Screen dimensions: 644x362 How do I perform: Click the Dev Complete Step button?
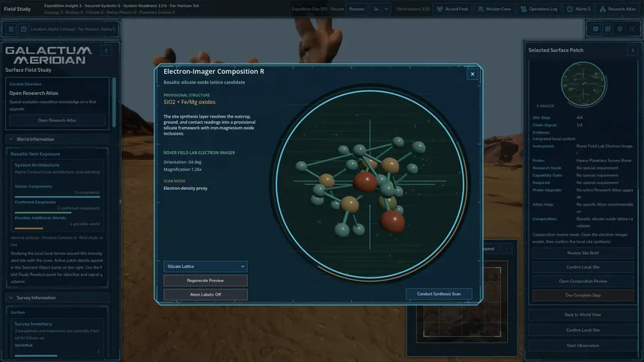pyautogui.click(x=583, y=295)
